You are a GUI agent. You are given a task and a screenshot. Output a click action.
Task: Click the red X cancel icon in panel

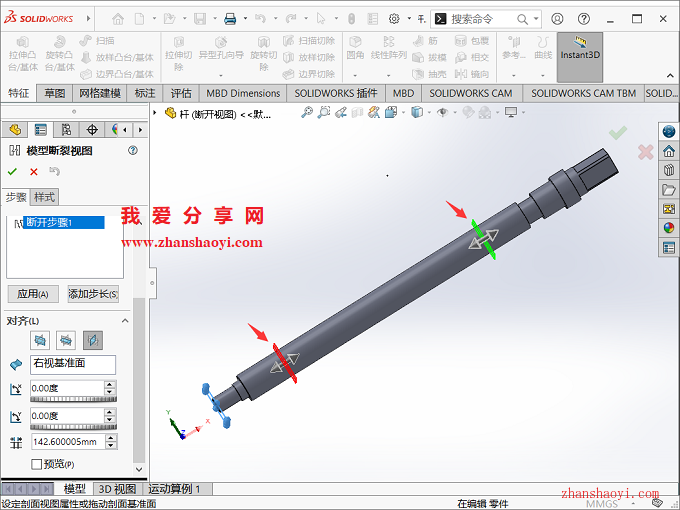tap(34, 172)
